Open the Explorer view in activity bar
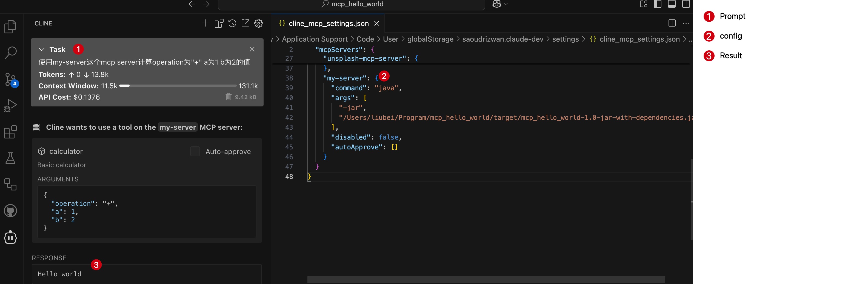This screenshot has height=284, width=868. (x=10, y=27)
